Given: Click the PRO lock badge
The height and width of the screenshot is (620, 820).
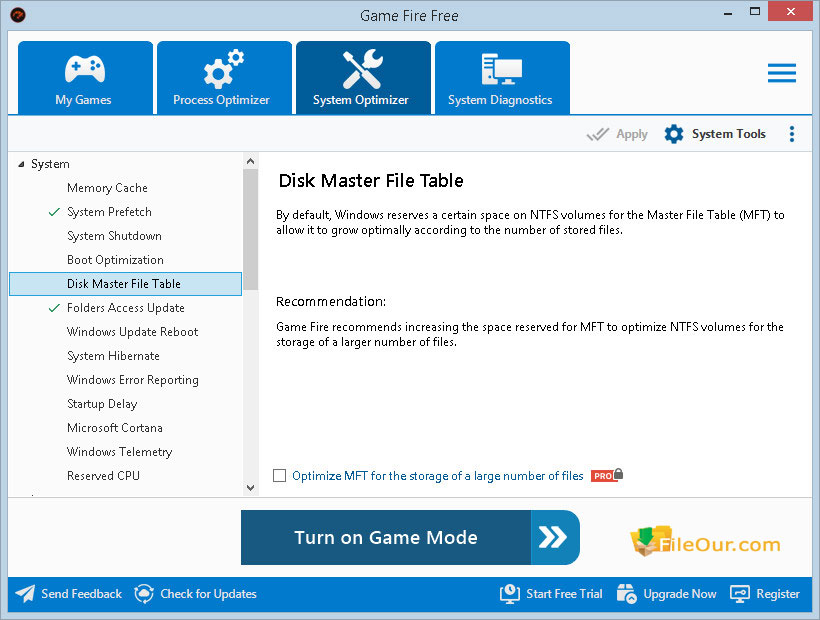Looking at the screenshot, I should pyautogui.click(x=607, y=475).
